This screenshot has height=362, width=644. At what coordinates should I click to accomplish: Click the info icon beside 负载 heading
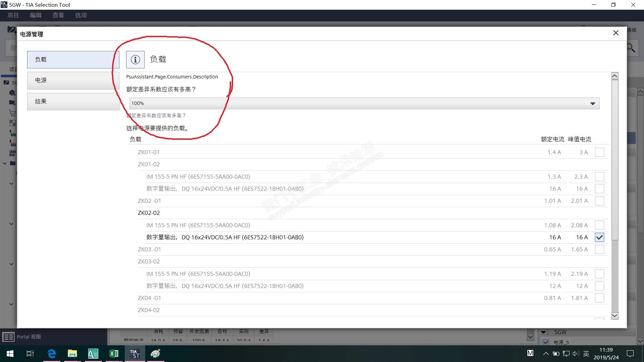[x=135, y=60]
